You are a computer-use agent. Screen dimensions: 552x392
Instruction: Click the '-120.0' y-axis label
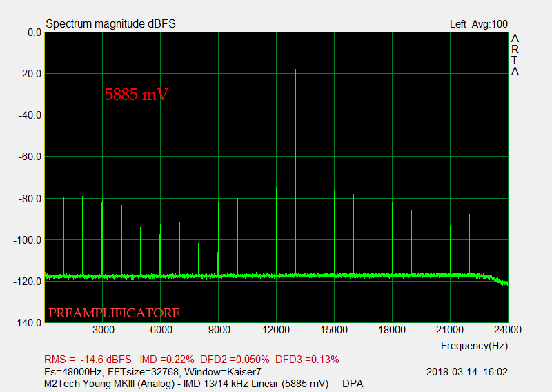[28, 282]
